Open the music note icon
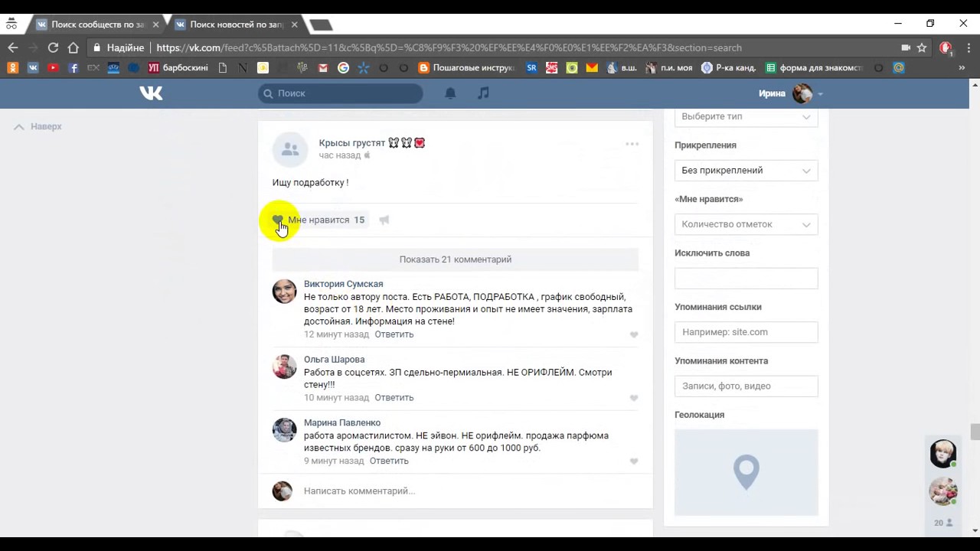This screenshot has height=551, width=980. (x=483, y=93)
